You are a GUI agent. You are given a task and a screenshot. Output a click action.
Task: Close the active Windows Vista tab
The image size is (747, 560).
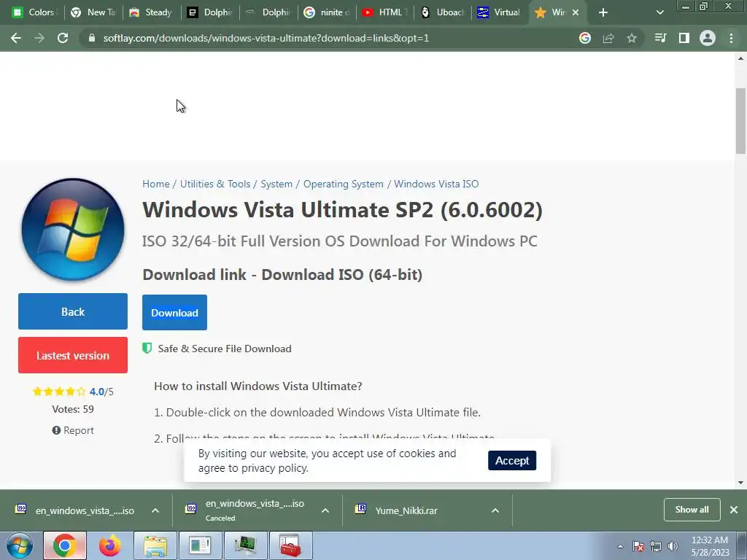(x=576, y=12)
